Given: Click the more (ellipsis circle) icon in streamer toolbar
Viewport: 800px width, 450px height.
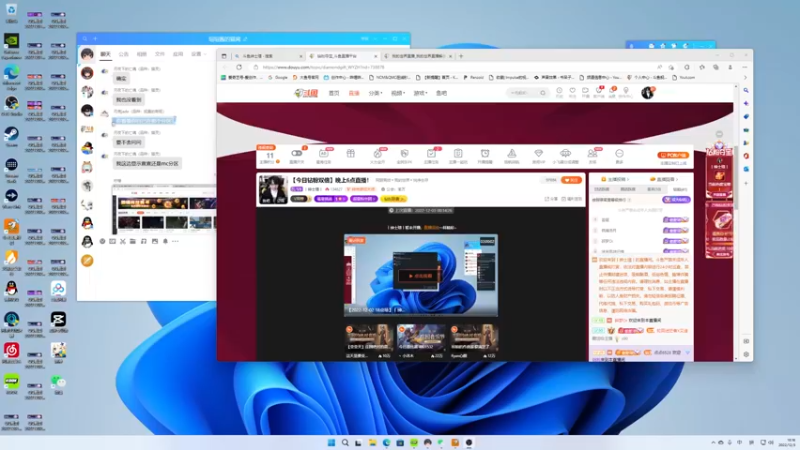Looking at the screenshot, I should point(619,153).
